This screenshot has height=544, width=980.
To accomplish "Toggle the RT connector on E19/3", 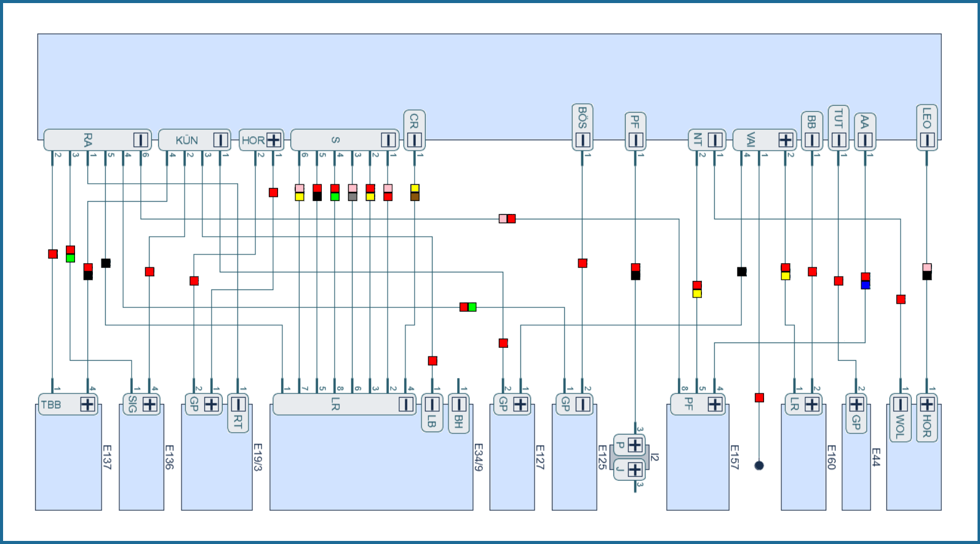I will tap(238, 404).
